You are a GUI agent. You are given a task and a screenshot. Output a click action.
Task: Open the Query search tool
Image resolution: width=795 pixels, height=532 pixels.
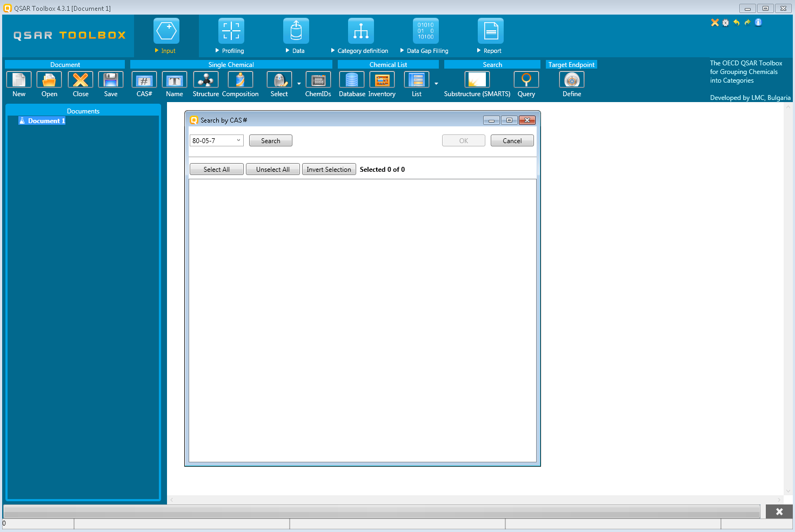coord(526,80)
